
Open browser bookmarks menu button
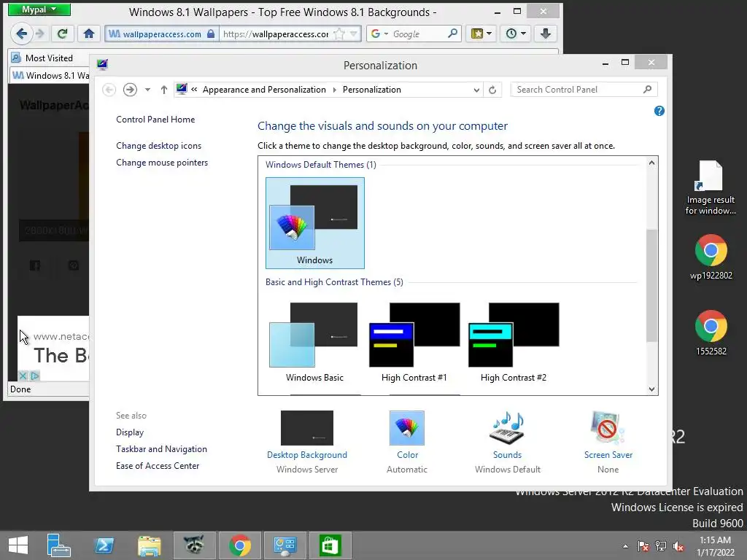481,34
